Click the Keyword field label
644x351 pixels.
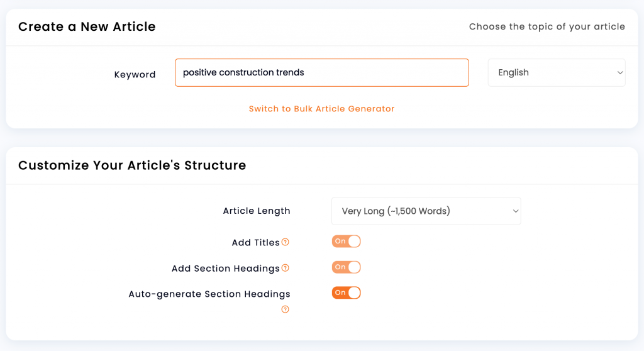click(x=135, y=75)
